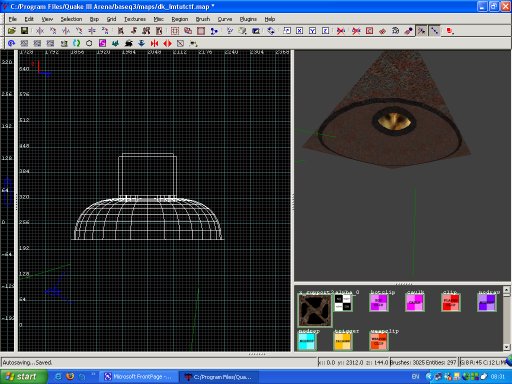Click the red outward-pointing arrows icon
Screen dimensions: 512x384
[x=167, y=43]
